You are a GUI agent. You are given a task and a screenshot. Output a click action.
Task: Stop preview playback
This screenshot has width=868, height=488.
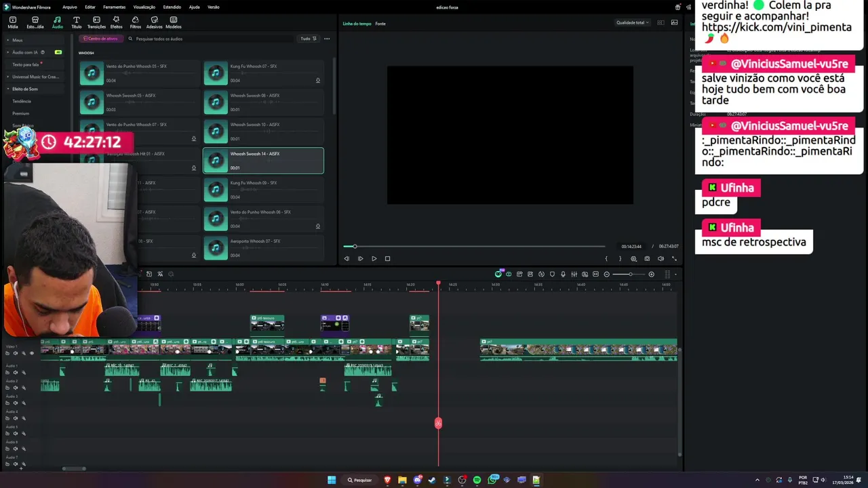pos(387,258)
